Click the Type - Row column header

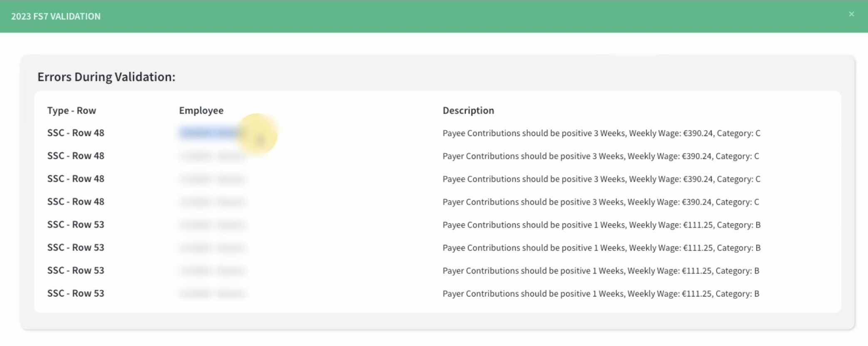pyautogui.click(x=72, y=110)
